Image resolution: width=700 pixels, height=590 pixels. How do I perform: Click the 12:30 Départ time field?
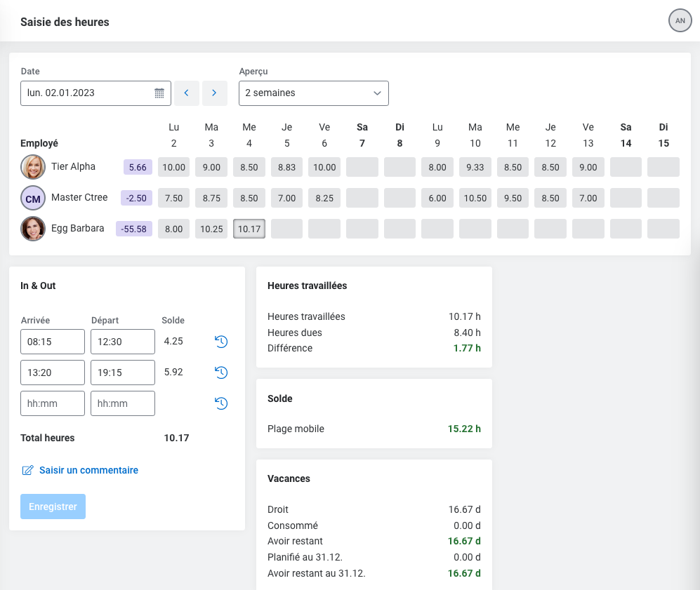(x=123, y=342)
